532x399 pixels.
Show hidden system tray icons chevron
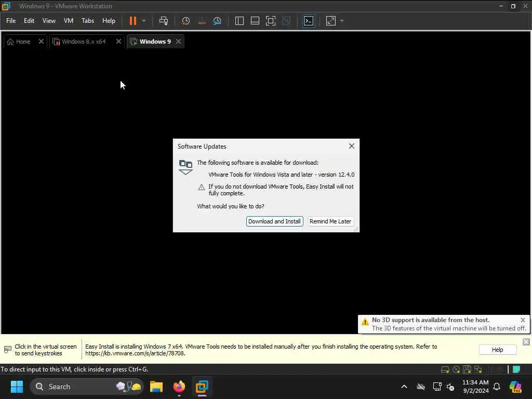coord(404,387)
